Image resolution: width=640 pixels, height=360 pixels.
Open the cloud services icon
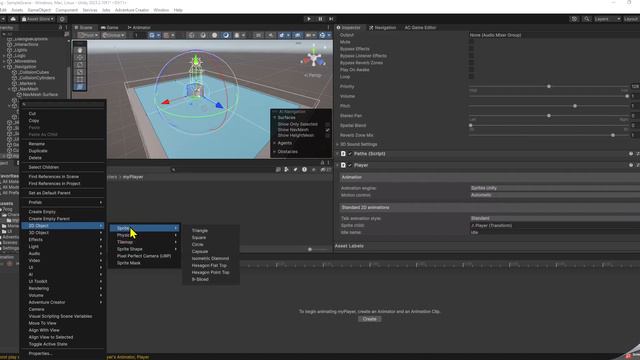(x=13, y=19)
